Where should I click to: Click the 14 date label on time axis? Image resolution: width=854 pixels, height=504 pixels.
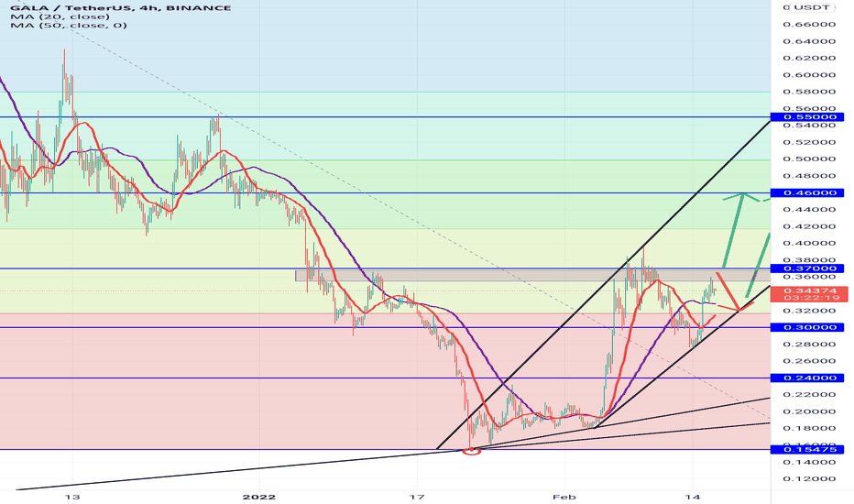(694, 497)
